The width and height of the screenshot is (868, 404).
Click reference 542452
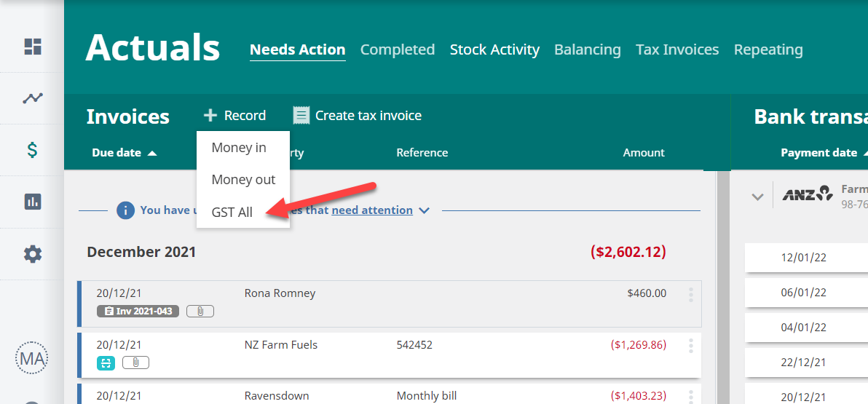(414, 345)
